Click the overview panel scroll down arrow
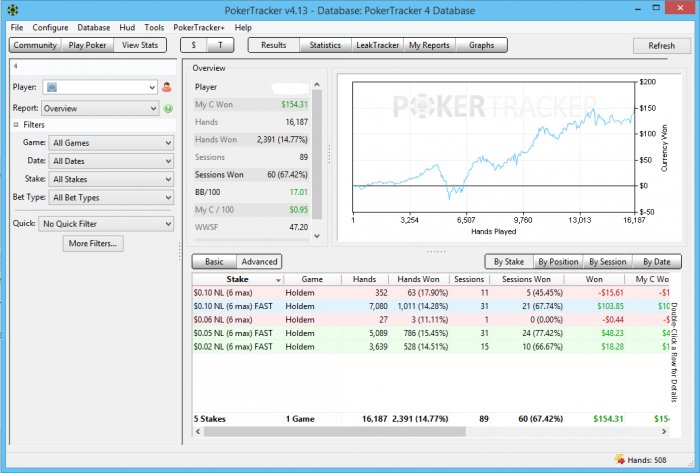 tap(317, 236)
